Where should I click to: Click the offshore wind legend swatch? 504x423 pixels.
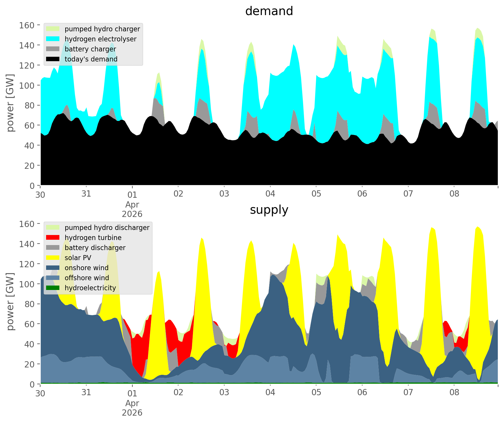pyautogui.click(x=53, y=278)
